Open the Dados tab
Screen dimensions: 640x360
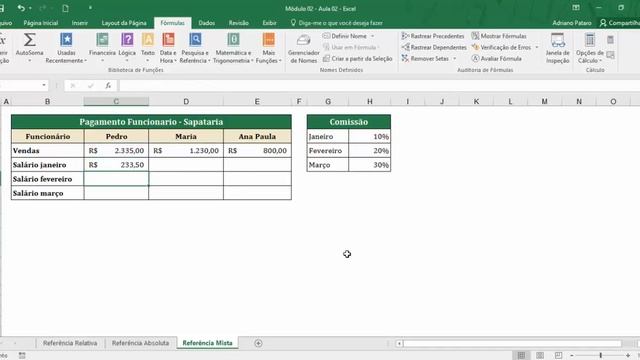tap(207, 23)
